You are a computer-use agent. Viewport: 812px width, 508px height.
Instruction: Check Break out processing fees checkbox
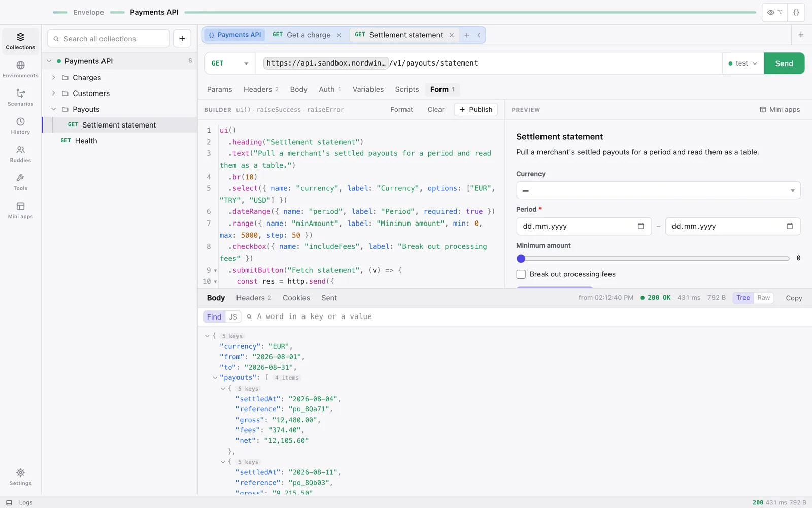tap(521, 274)
